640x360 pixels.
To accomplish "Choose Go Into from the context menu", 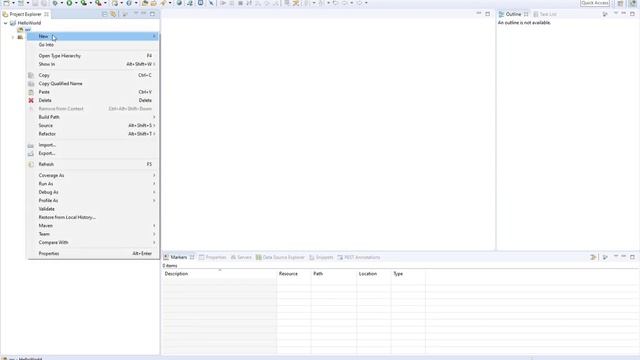I will (x=93, y=44).
